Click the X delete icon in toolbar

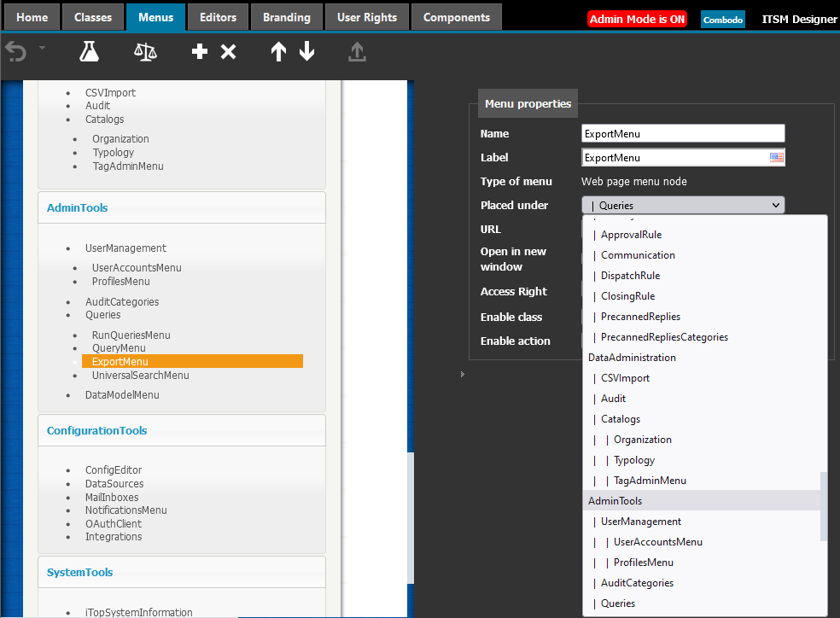[x=228, y=52]
